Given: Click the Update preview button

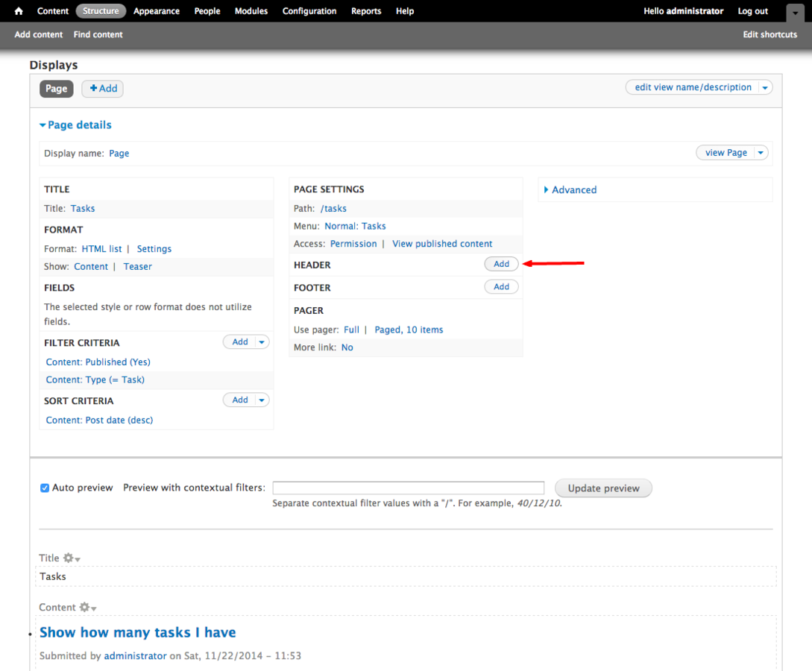Looking at the screenshot, I should (603, 488).
